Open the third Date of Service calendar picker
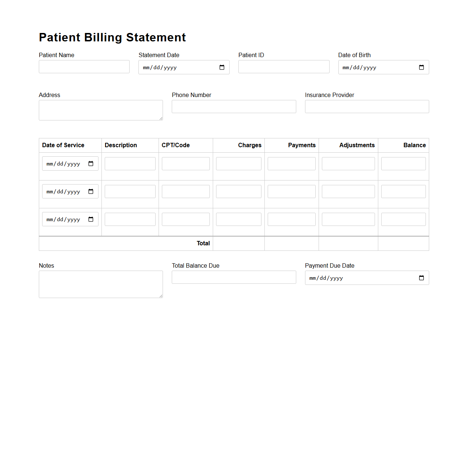 (91, 219)
